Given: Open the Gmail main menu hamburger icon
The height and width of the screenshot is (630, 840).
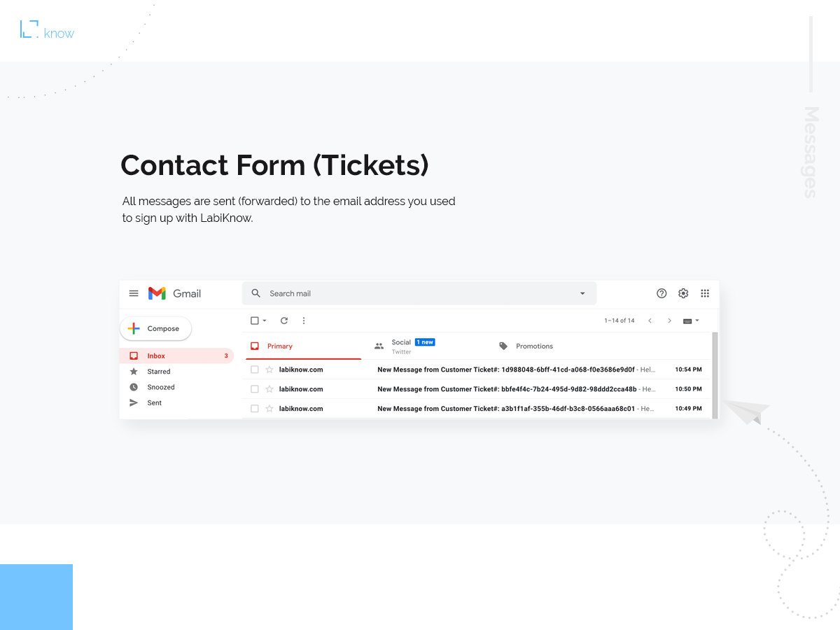Looking at the screenshot, I should coord(134,293).
